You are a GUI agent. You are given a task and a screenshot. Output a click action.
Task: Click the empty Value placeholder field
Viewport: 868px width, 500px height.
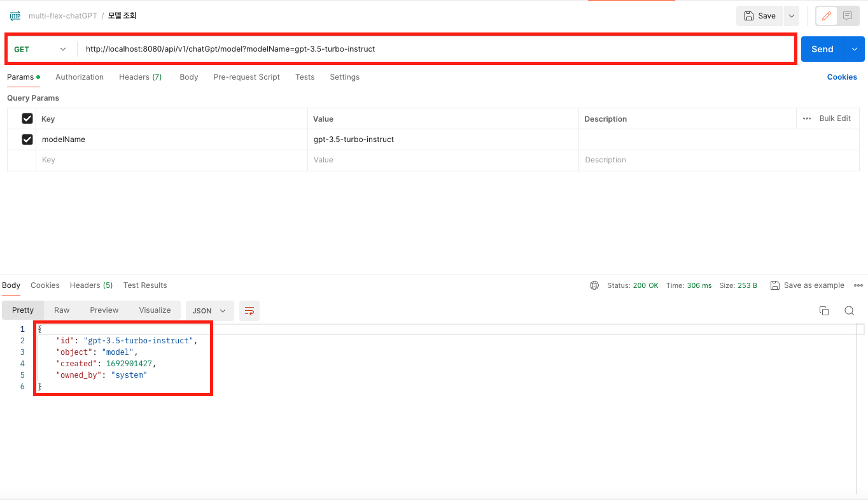click(x=443, y=161)
